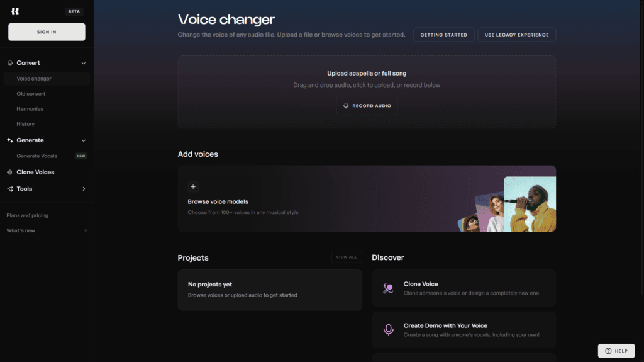Expand the Tools submenu arrow

[x=84, y=189]
